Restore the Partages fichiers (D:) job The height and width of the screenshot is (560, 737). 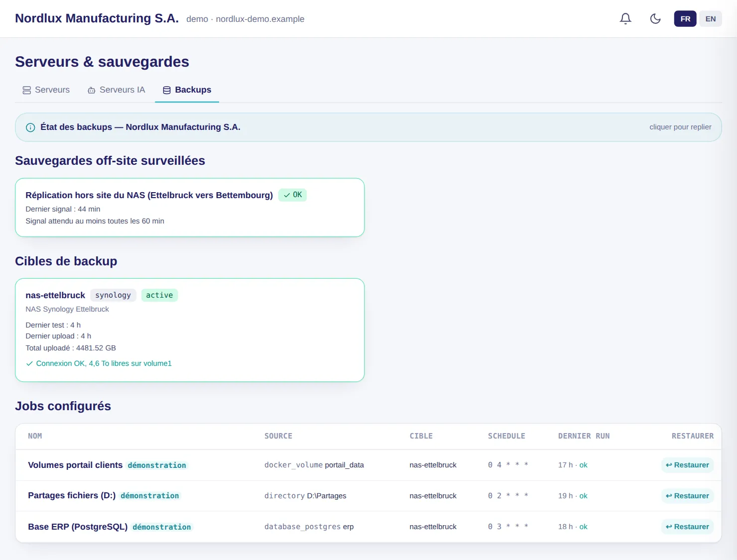point(687,496)
